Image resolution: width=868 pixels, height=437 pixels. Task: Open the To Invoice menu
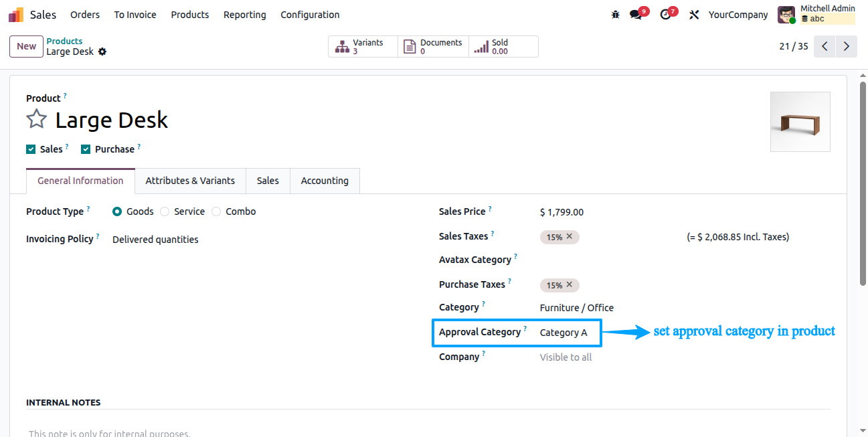pos(135,15)
